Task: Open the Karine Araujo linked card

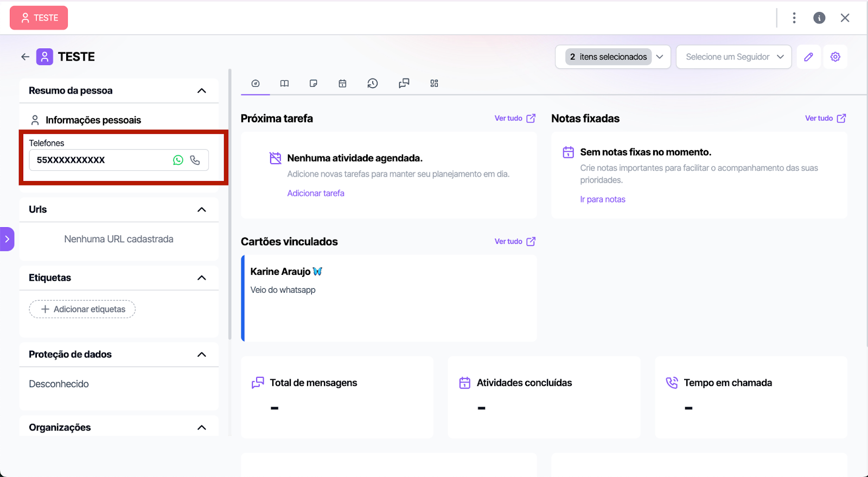Action: [388, 298]
